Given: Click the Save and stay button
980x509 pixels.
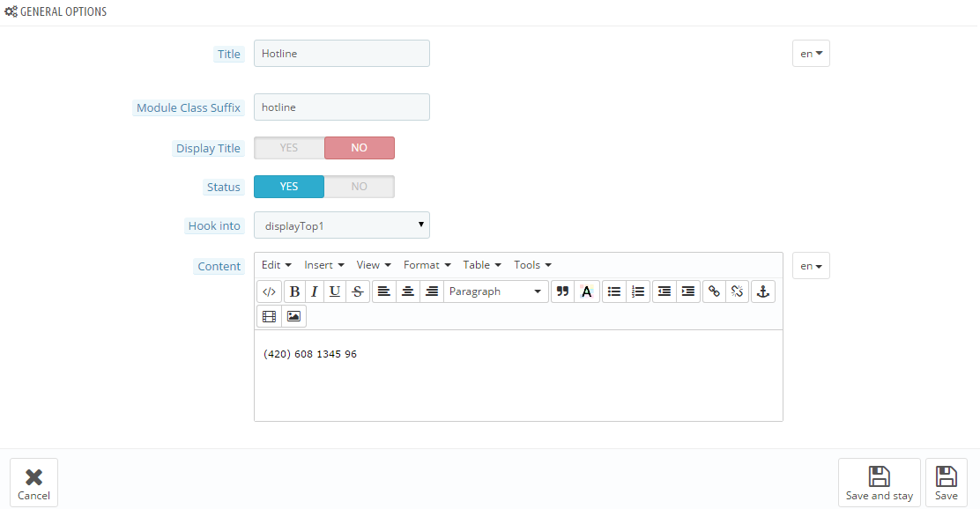Looking at the screenshot, I should point(879,483).
